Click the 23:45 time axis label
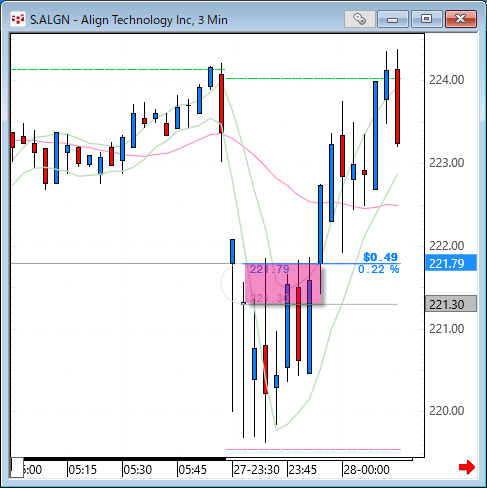 tap(303, 470)
